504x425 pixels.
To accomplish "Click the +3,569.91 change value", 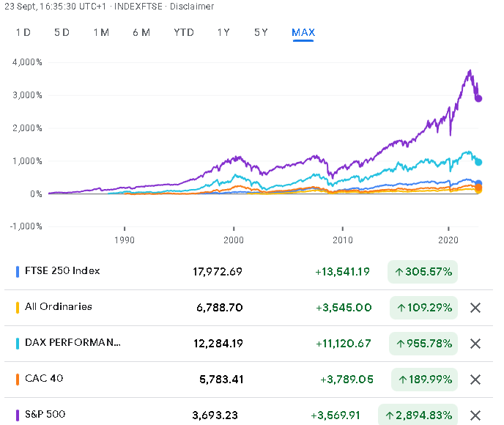I will pyautogui.click(x=336, y=415).
